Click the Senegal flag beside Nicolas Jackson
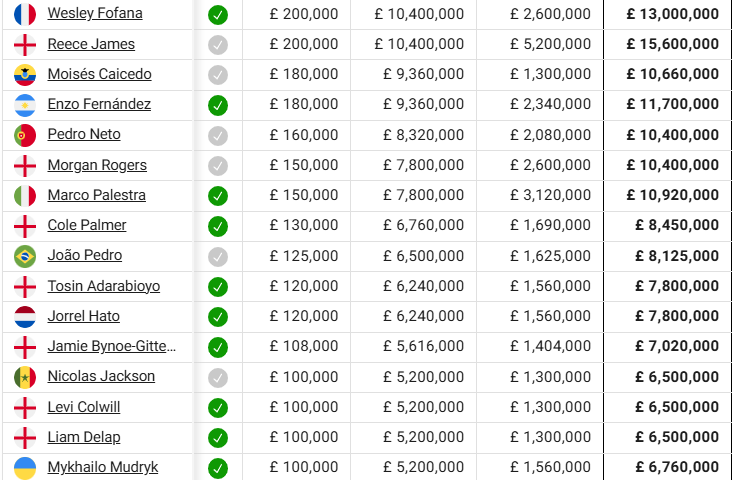The height and width of the screenshot is (480, 732). [x=25, y=377]
